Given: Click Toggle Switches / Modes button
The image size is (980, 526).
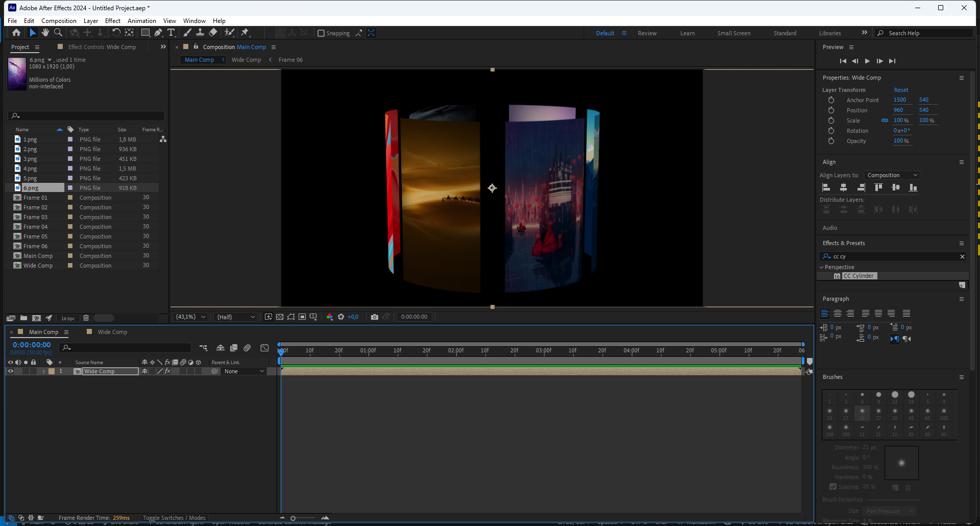Looking at the screenshot, I should [174, 518].
